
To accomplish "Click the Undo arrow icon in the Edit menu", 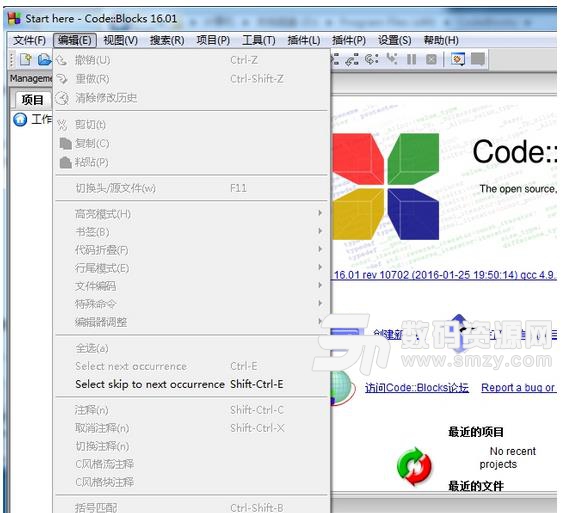I will 62,60.
